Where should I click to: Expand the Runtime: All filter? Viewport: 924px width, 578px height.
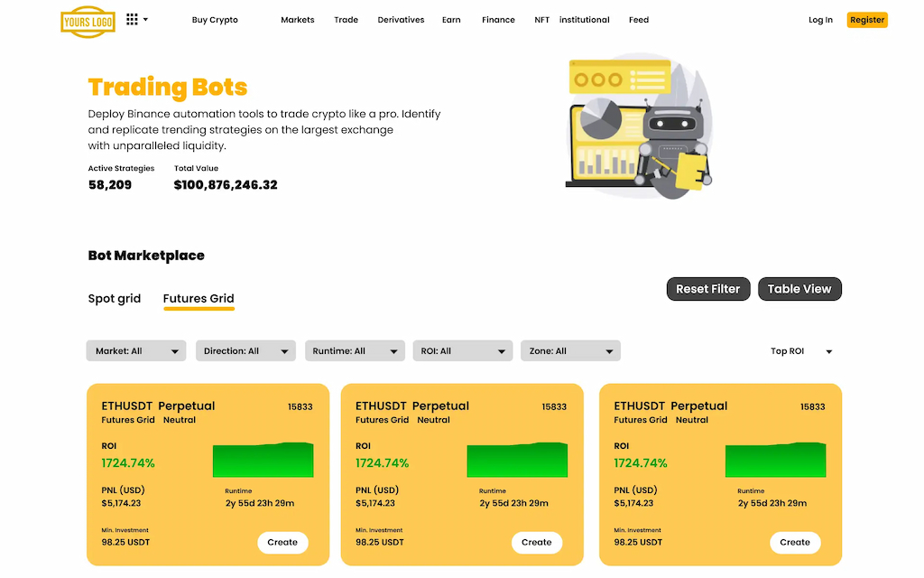click(x=354, y=351)
